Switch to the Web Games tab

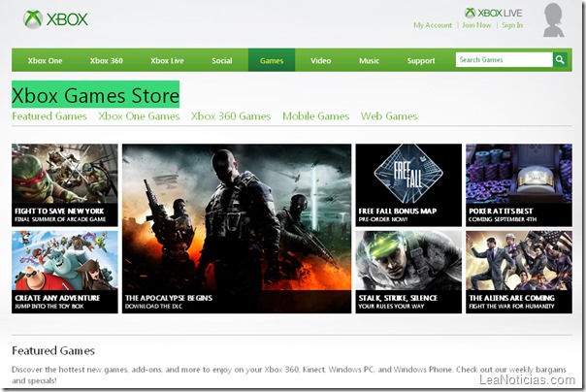(x=389, y=116)
